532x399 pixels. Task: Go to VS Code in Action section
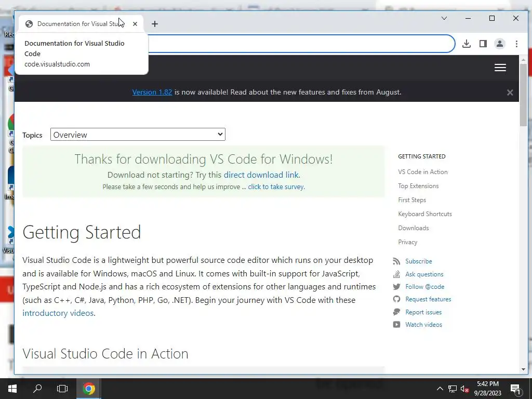coord(423,172)
